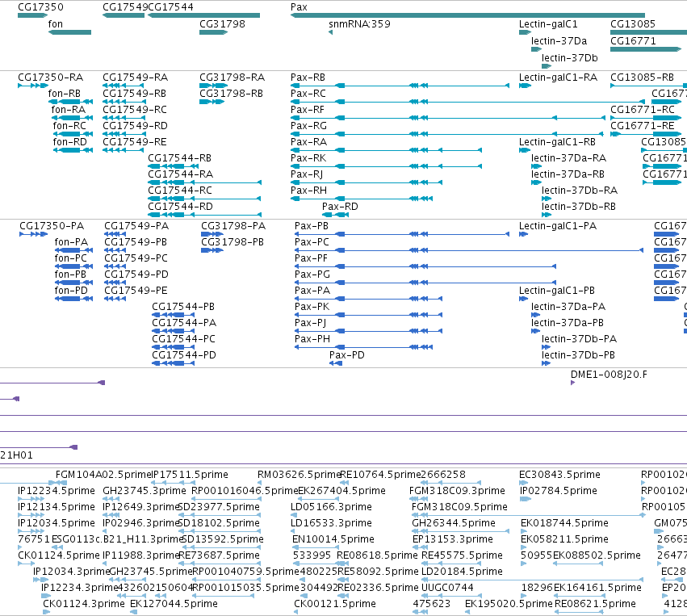This screenshot has width=687, height=616.
Task: Click the Pax-PF protein label
Action: click(x=311, y=258)
